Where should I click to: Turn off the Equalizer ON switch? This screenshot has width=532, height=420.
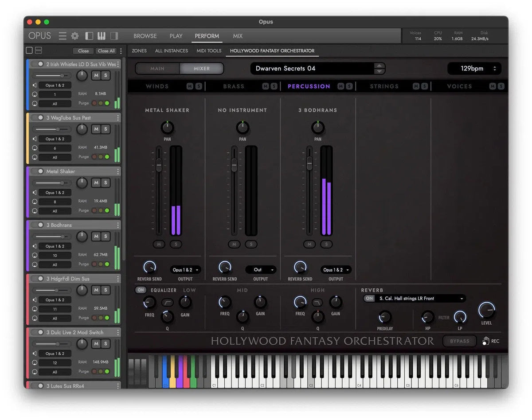tap(141, 290)
